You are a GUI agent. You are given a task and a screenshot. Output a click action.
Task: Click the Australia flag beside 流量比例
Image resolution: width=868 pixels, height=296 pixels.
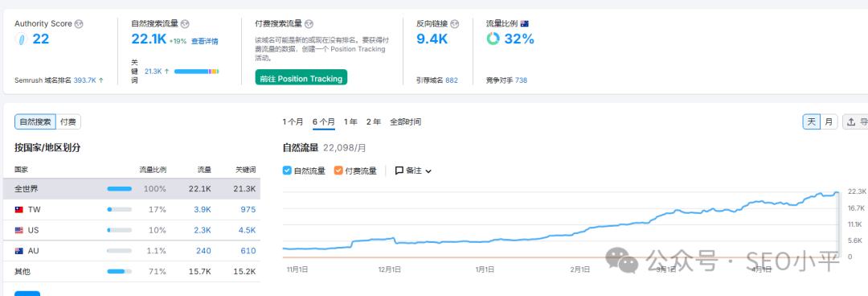click(x=524, y=24)
